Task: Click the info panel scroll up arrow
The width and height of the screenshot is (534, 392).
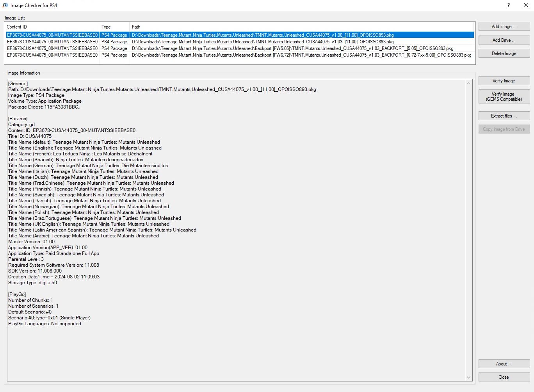Action: (x=469, y=83)
